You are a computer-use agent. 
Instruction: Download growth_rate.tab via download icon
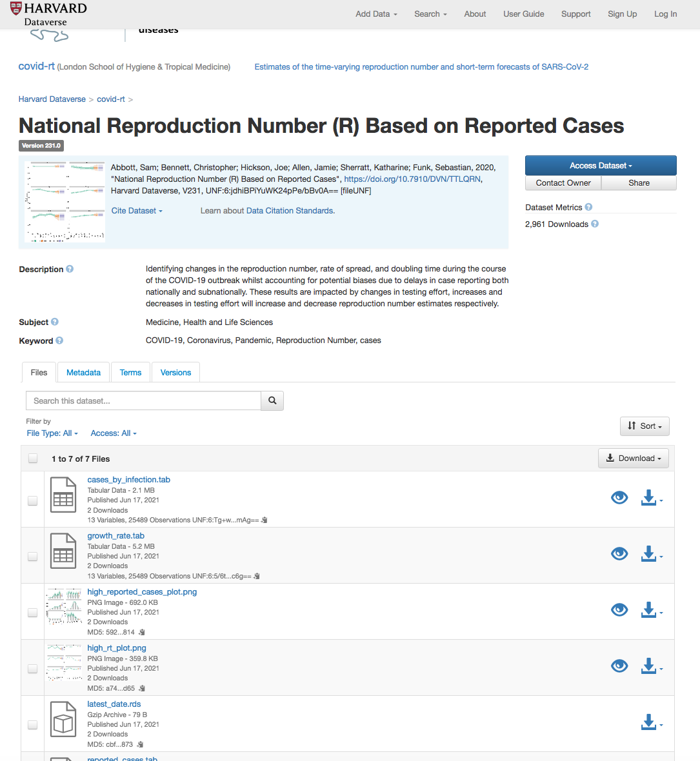[652, 554]
